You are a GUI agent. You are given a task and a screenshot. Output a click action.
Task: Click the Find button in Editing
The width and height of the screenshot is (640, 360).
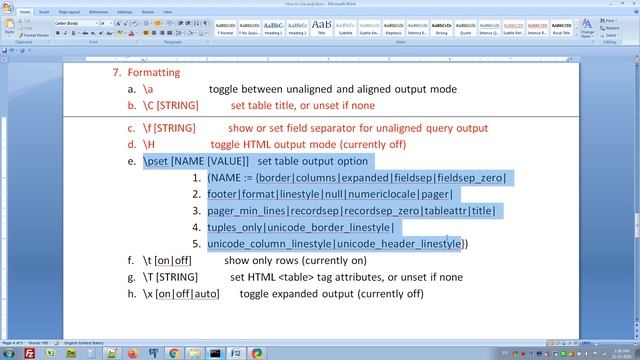[609, 20]
